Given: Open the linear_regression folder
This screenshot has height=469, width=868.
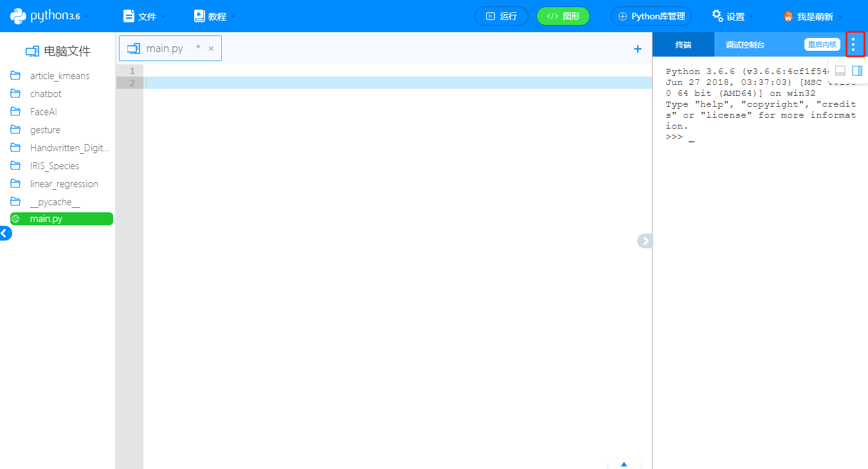Looking at the screenshot, I should [64, 184].
